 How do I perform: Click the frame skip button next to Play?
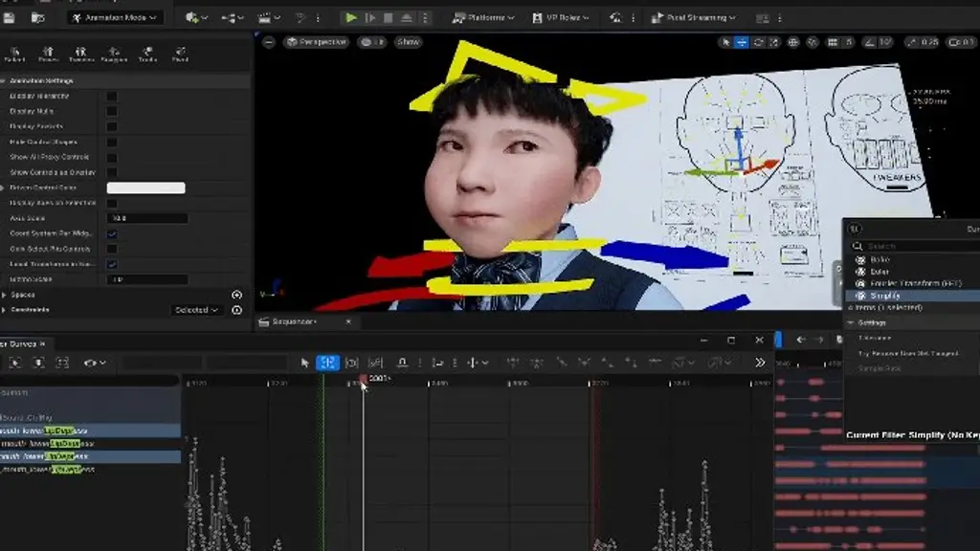370,17
